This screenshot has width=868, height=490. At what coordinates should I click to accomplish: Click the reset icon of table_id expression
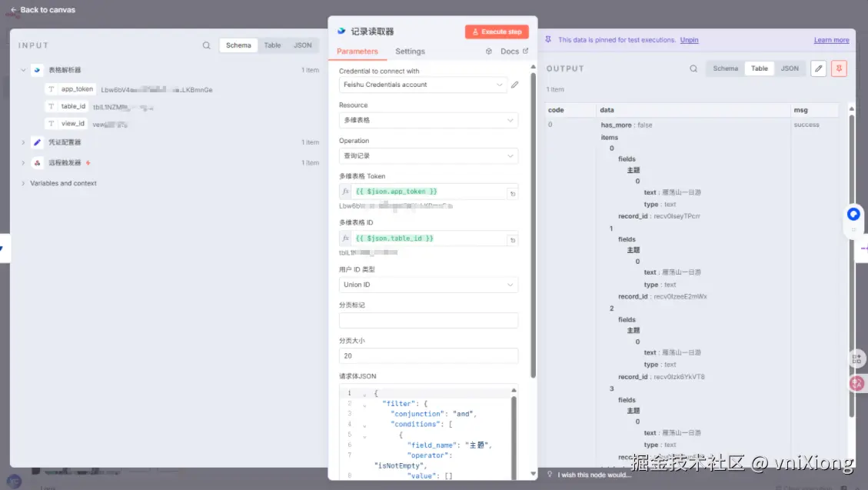pyautogui.click(x=513, y=240)
